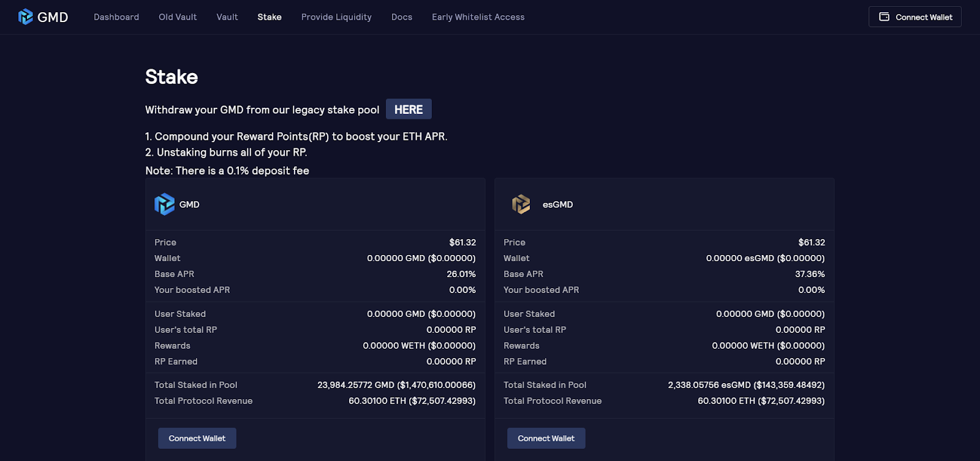
Task: Open the Vault tab
Action: click(227, 17)
